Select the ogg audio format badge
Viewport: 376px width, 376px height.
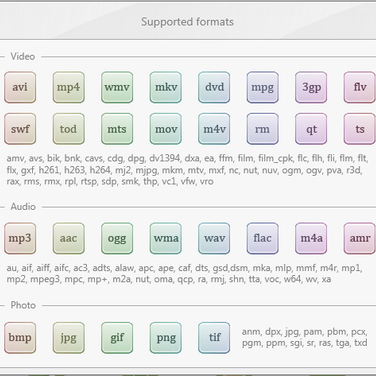point(117,238)
